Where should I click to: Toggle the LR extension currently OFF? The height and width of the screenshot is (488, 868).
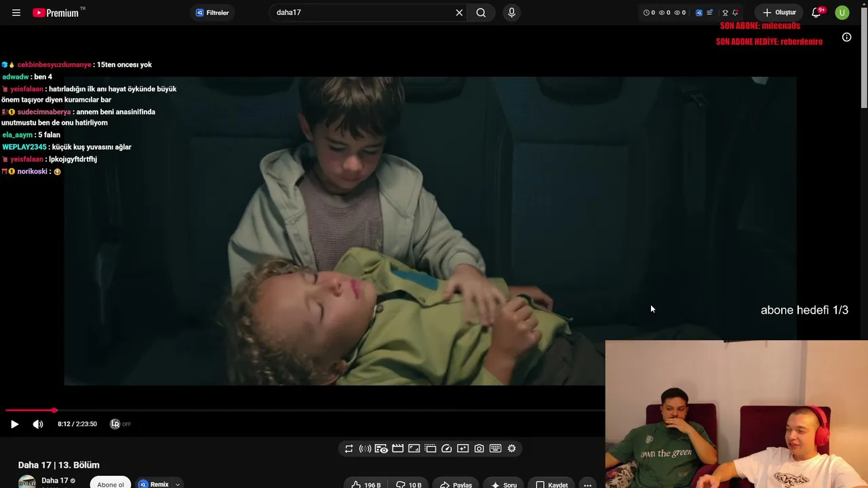coord(120,424)
